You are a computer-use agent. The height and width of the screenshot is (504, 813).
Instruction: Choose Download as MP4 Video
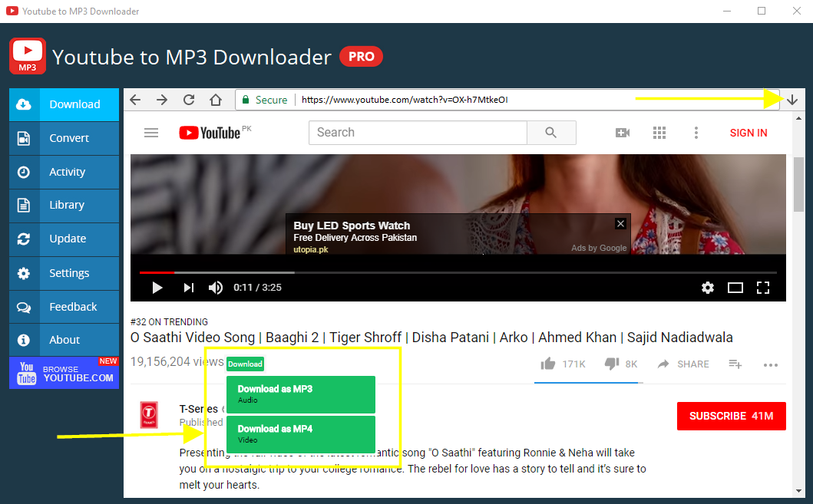(301, 434)
